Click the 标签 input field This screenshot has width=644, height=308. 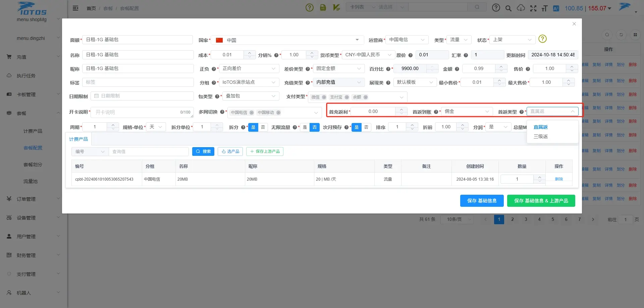(x=138, y=82)
